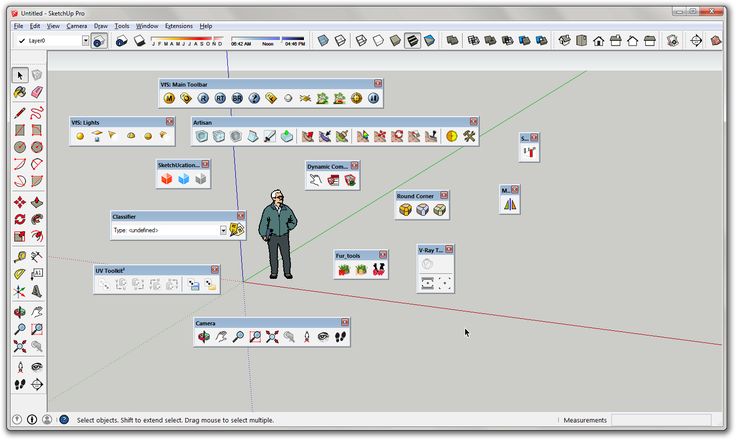Click the Dynamic Components Interact hand tool
Image resolution: width=736 pixels, height=440 pixels.
pos(316,180)
